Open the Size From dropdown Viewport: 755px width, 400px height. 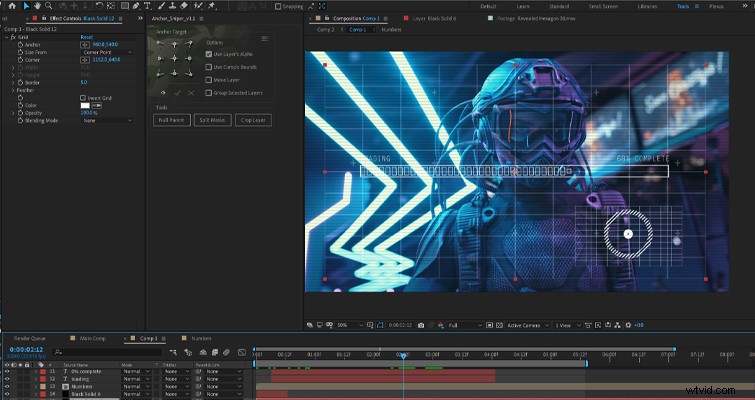(x=107, y=52)
